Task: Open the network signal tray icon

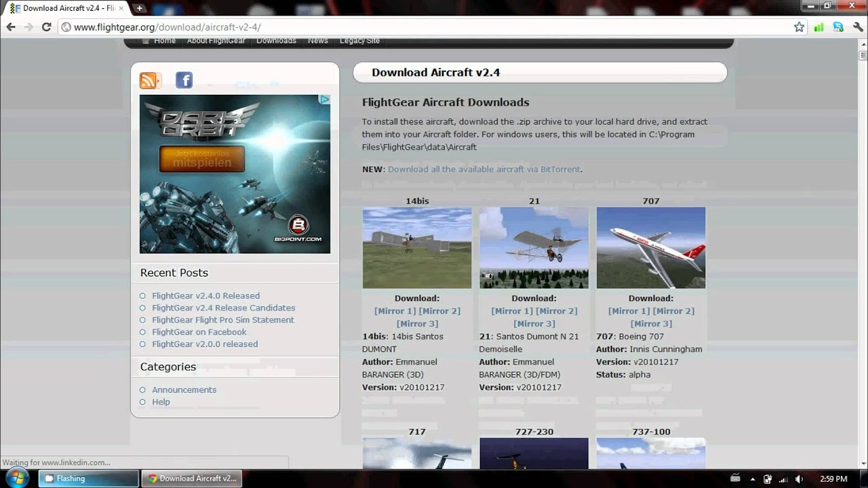Action: [784, 479]
